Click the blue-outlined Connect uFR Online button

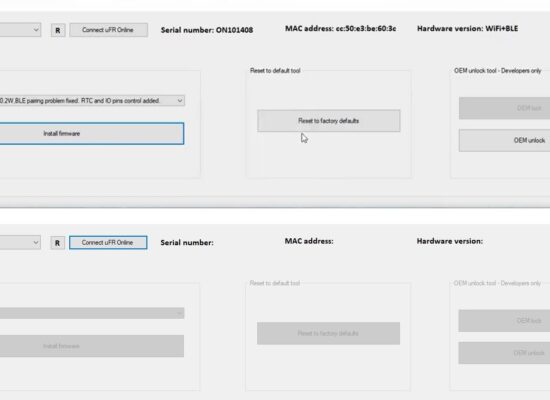108,242
